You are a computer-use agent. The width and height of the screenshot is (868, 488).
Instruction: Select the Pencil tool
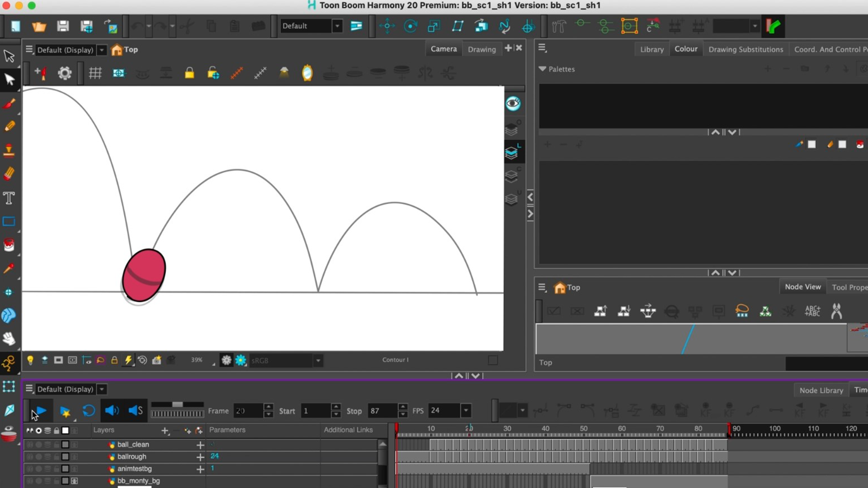pos(9,126)
